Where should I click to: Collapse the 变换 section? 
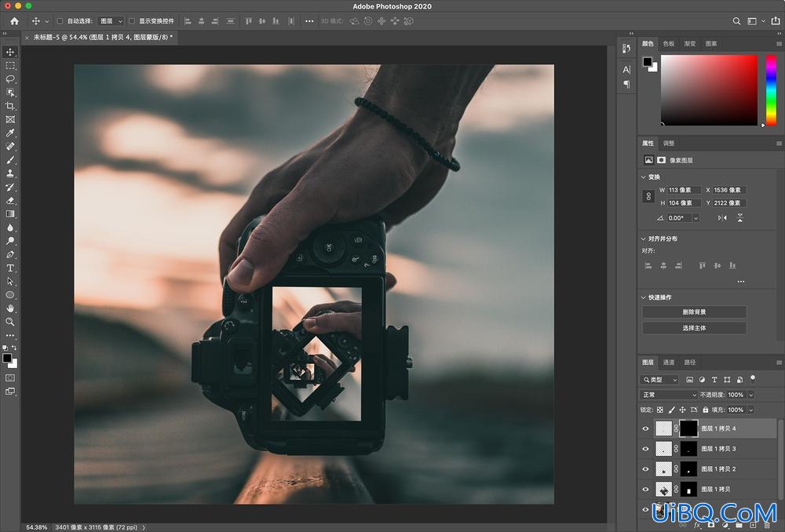point(644,177)
